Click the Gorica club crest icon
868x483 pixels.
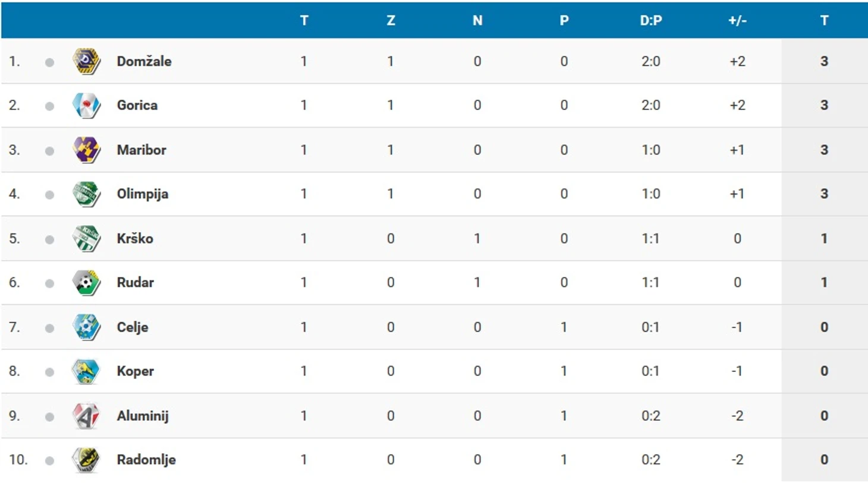(x=86, y=106)
